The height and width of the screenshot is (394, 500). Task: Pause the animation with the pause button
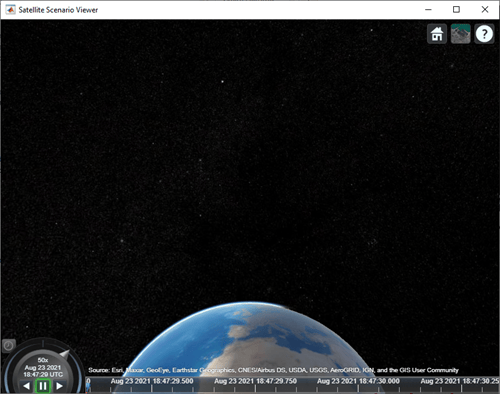pos(43,386)
